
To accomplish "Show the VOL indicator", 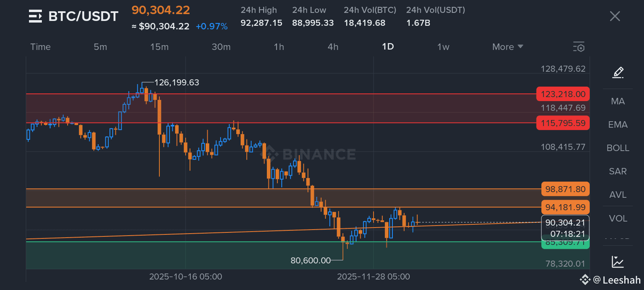I will [618, 218].
